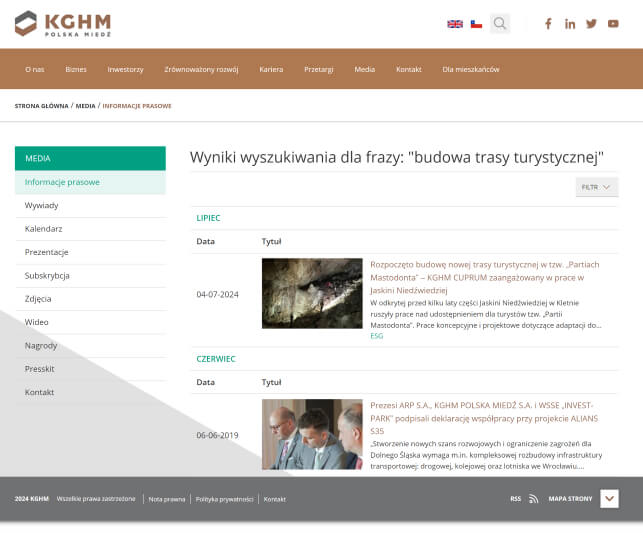This screenshot has width=643, height=533.
Task: Open Zdjęcia in the sidebar
Action: click(90, 299)
